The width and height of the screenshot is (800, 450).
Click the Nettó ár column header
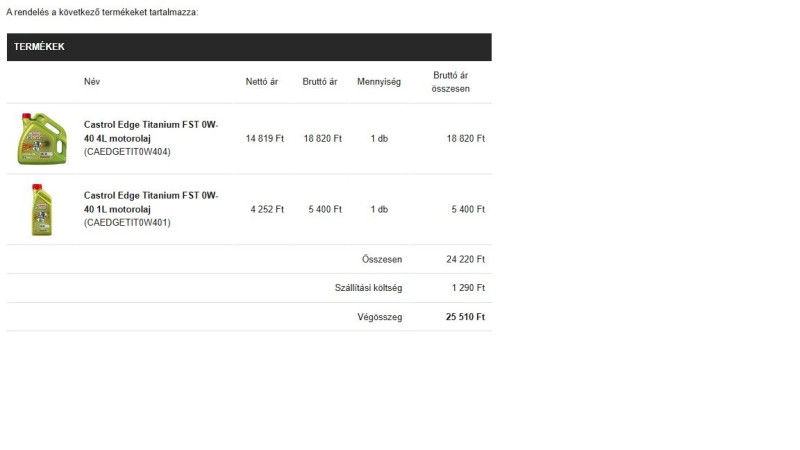pyautogui.click(x=262, y=82)
